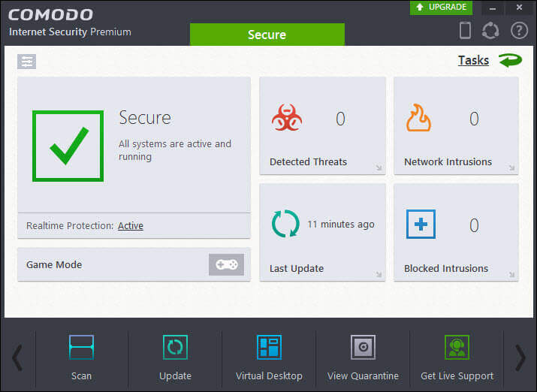
Task: Show previous shortcuts with left arrow
Action: [17, 357]
